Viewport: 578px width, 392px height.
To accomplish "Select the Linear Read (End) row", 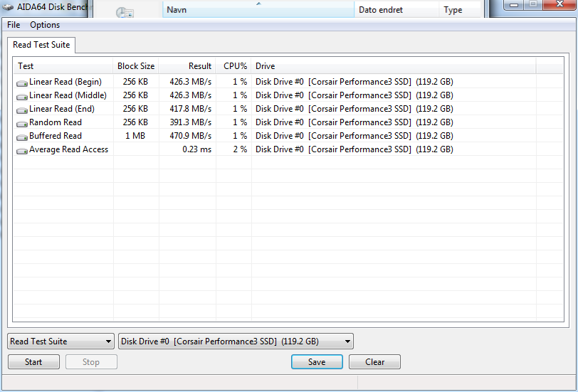I will [288, 109].
